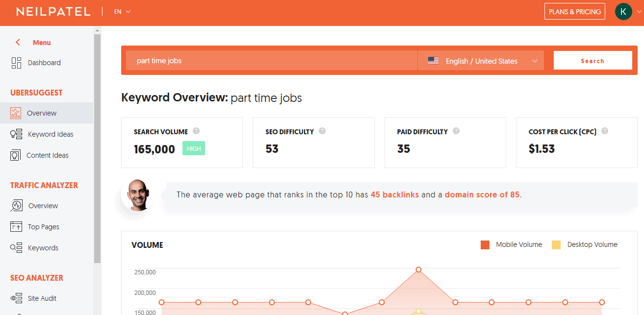Open the Plans & Pricing button
The height and width of the screenshot is (315, 644).
click(574, 12)
